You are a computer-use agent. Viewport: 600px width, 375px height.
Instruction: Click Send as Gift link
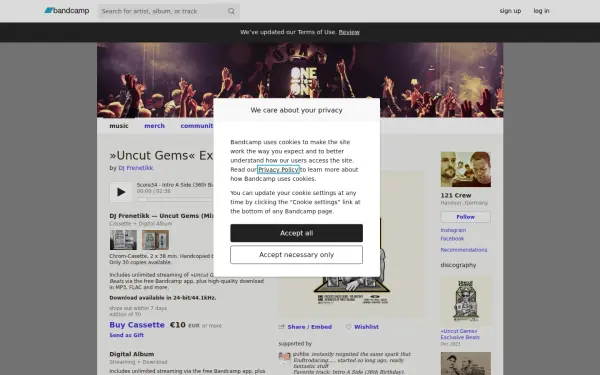pos(127,335)
